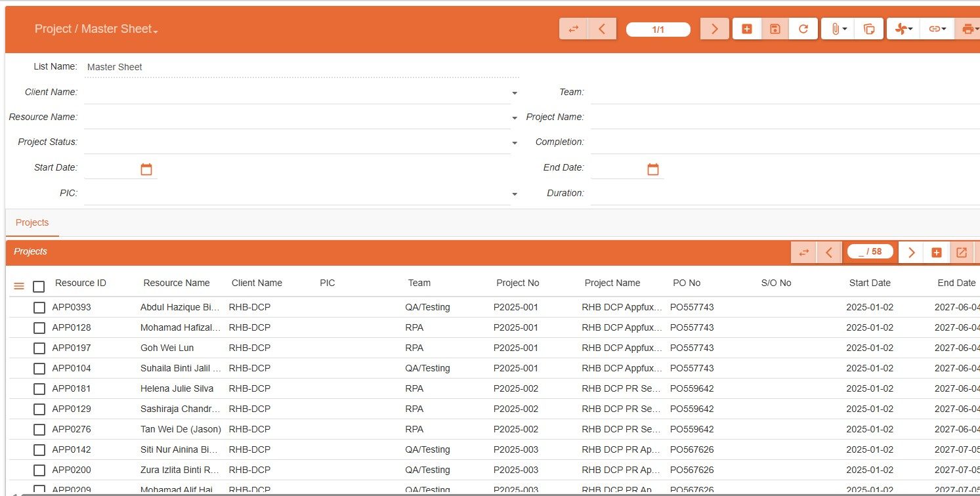Add a new row to Projects grid
The width and height of the screenshot is (980, 496).
click(x=937, y=253)
